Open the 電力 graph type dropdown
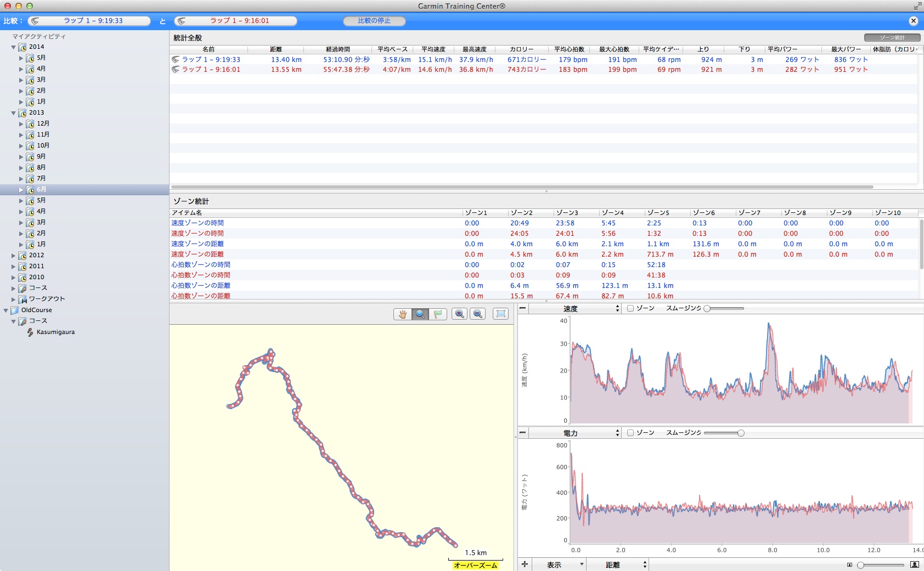This screenshot has width=924, height=571. (x=575, y=433)
